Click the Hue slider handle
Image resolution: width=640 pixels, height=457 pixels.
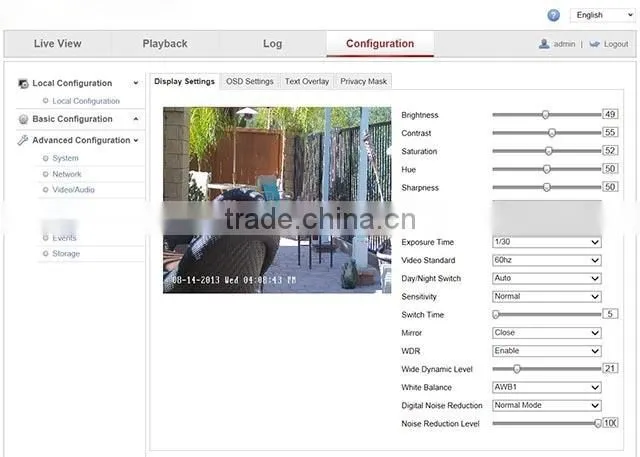pyautogui.click(x=547, y=169)
